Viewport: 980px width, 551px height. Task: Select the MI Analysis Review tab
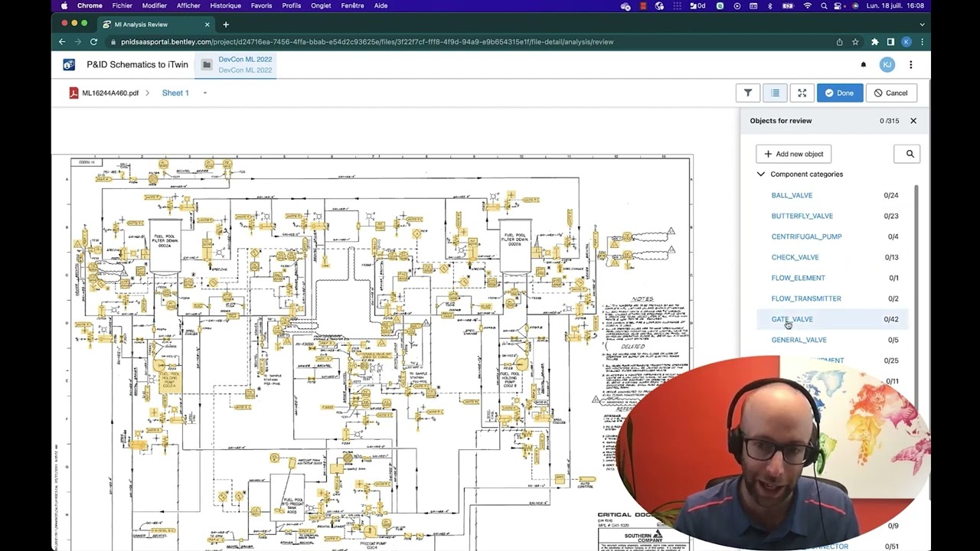(157, 24)
